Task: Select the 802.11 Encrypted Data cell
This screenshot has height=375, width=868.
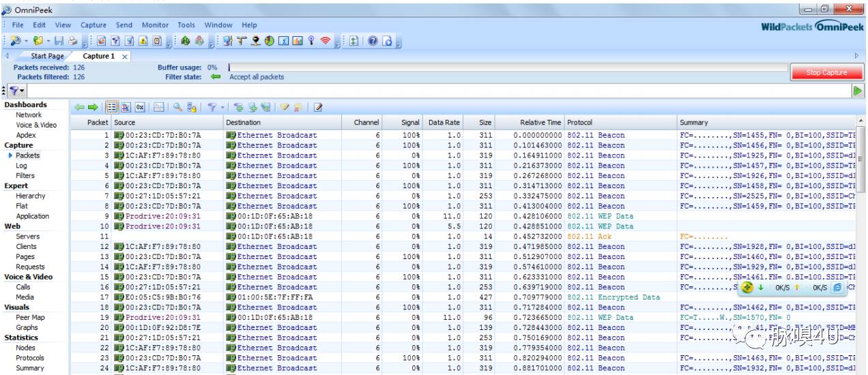Action: (612, 297)
